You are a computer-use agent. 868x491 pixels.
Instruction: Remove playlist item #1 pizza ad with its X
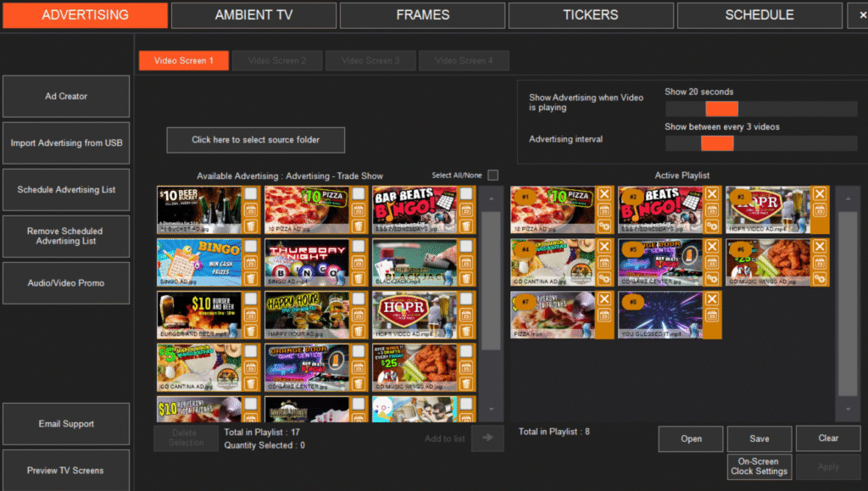604,194
